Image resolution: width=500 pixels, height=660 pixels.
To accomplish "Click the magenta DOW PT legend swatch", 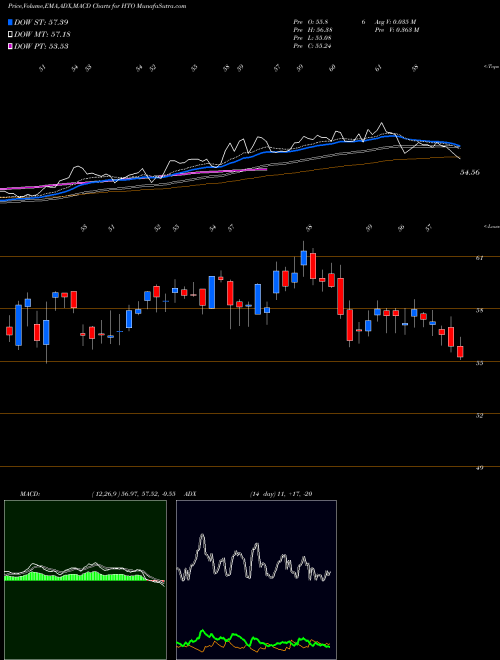I will point(10,46).
